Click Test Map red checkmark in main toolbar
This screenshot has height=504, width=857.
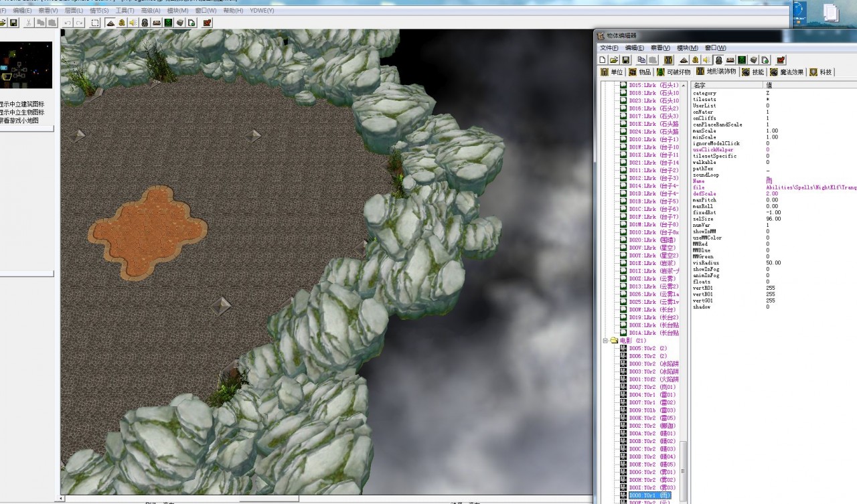pyautogui.click(x=207, y=23)
